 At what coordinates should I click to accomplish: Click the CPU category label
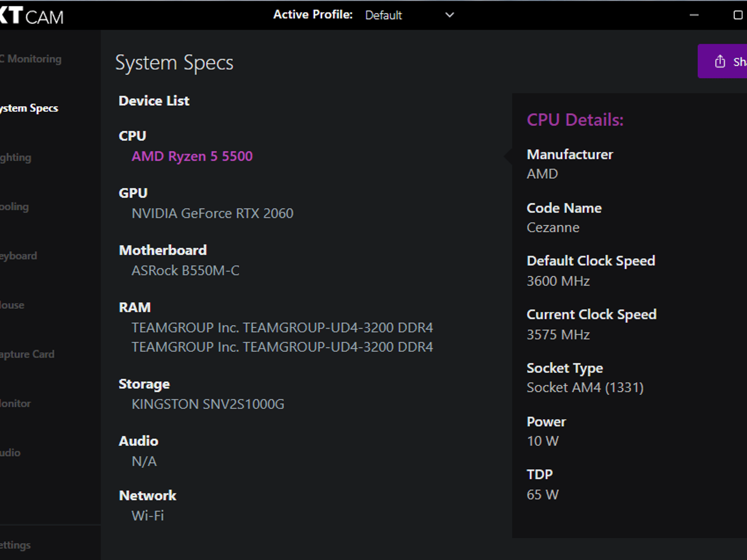(x=132, y=136)
